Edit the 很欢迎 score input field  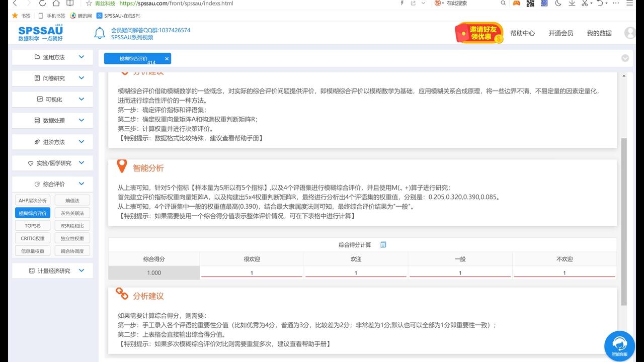coord(252,273)
